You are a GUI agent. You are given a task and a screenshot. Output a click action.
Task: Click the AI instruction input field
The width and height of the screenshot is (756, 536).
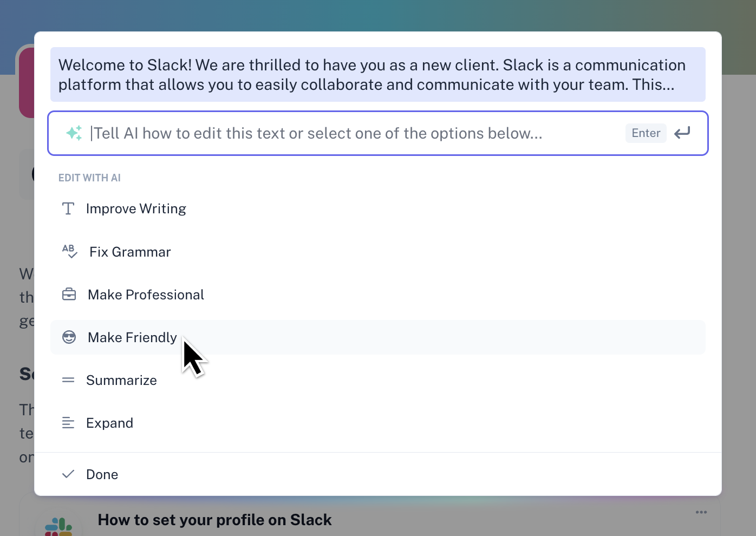[325, 133]
